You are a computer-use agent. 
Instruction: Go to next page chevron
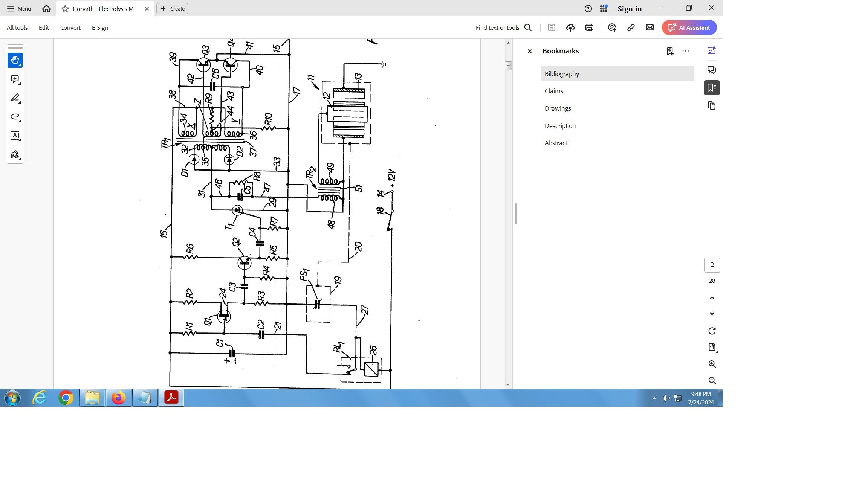712,313
